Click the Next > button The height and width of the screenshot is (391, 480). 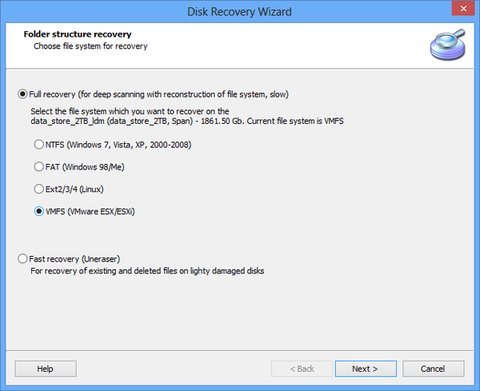coord(366,369)
